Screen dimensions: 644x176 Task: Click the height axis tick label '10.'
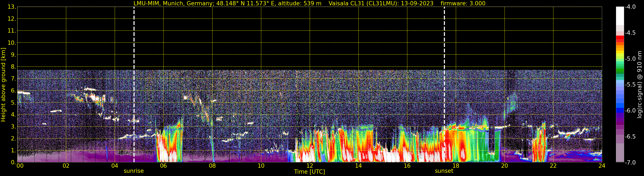(12, 43)
